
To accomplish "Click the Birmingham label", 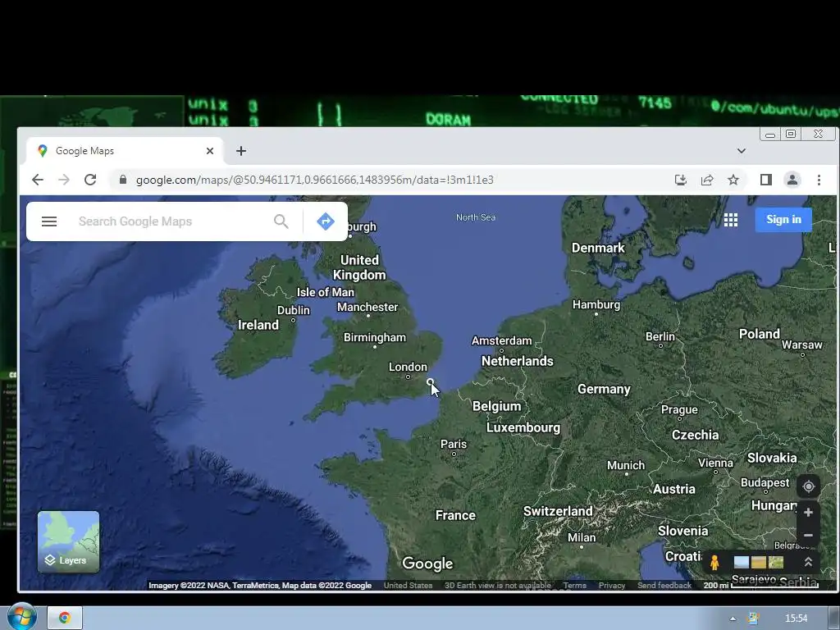I will [374, 337].
